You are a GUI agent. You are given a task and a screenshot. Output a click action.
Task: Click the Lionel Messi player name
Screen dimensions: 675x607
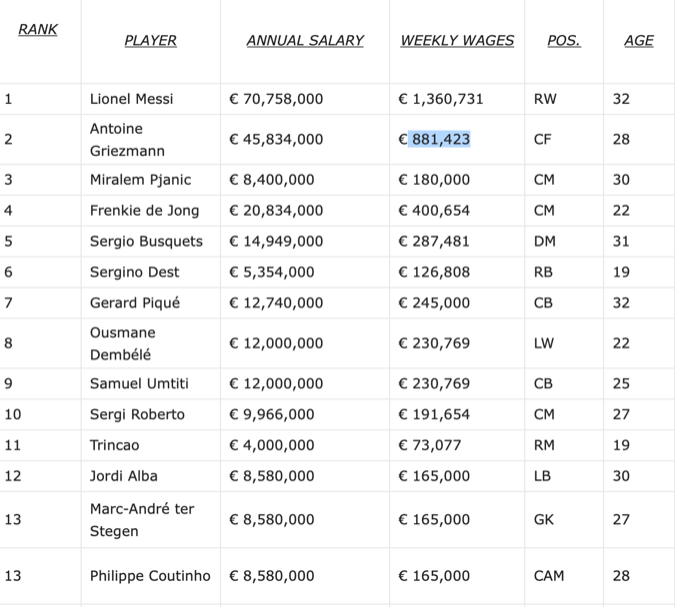pyautogui.click(x=131, y=99)
